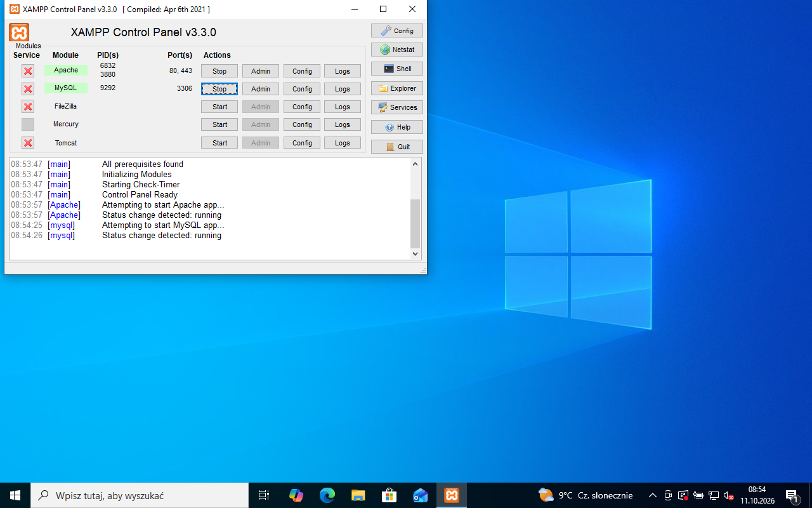Start the FileZilla module
The height and width of the screenshot is (508, 812).
(x=219, y=107)
